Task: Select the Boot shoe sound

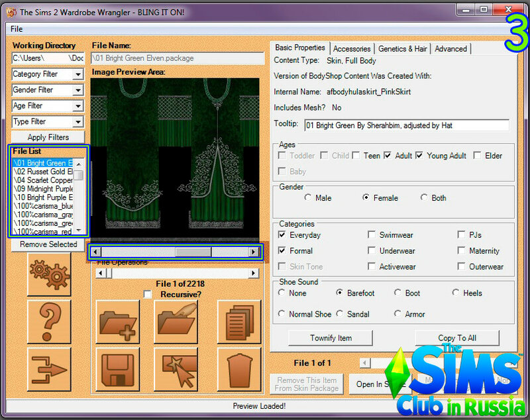Action: [398, 293]
